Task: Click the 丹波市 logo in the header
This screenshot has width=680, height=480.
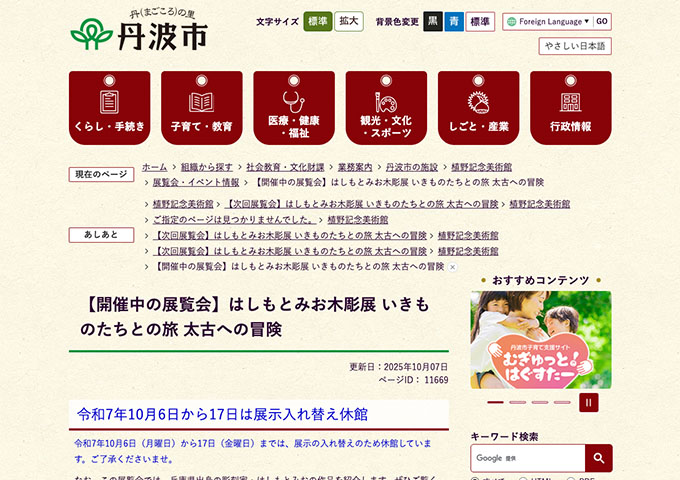Action: pos(139,30)
